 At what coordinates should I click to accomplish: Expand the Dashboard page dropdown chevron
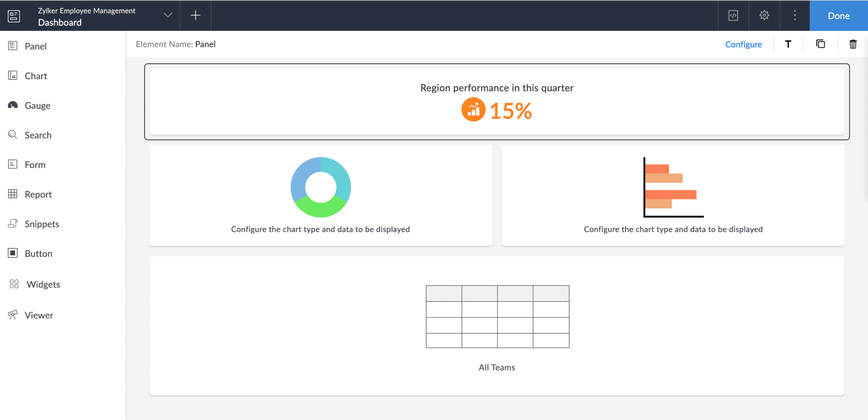tap(168, 15)
